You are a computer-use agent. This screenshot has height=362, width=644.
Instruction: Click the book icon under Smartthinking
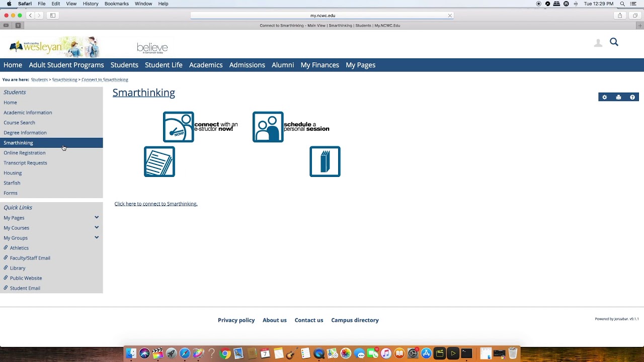pyautogui.click(x=325, y=161)
